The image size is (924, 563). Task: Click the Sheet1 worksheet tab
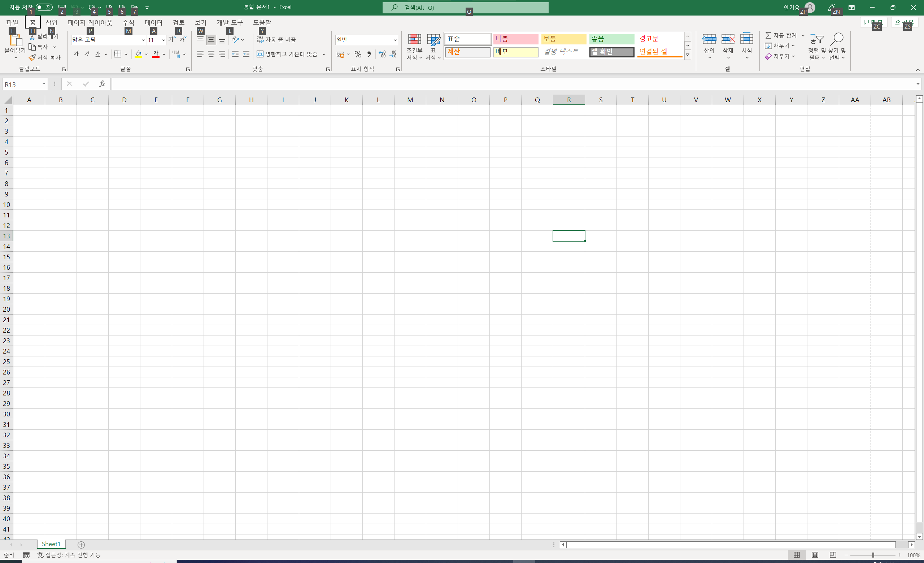pos(51,544)
